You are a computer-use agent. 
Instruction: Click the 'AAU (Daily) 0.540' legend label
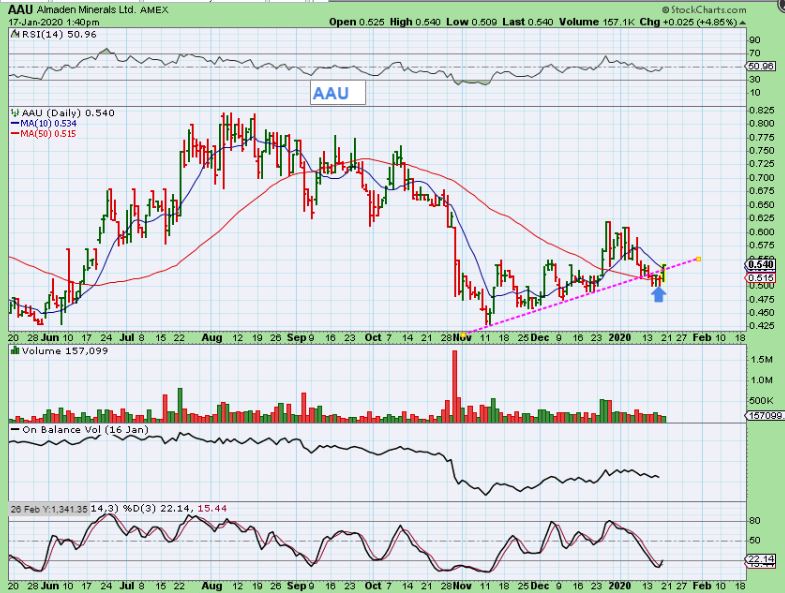coord(68,113)
